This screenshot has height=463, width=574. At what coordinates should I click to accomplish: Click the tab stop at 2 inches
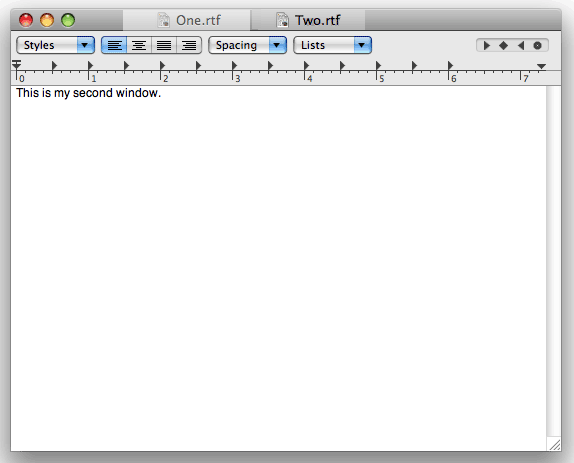coord(162,66)
